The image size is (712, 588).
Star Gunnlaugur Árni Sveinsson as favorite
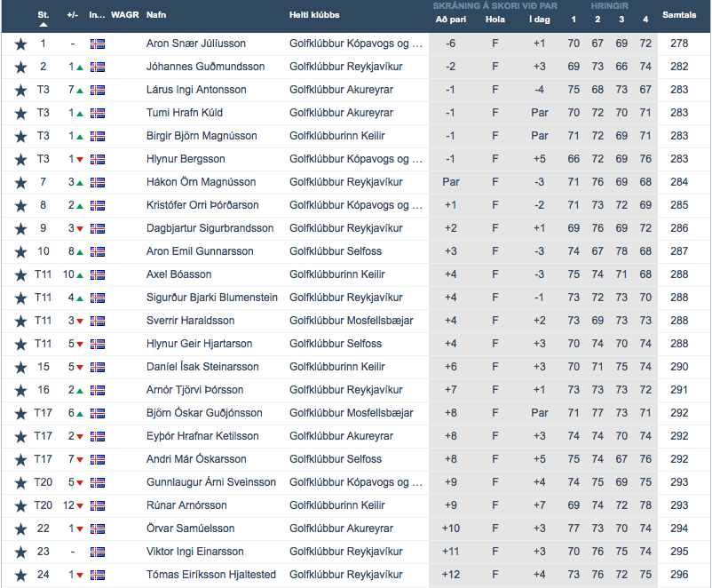pyautogui.click(x=20, y=482)
